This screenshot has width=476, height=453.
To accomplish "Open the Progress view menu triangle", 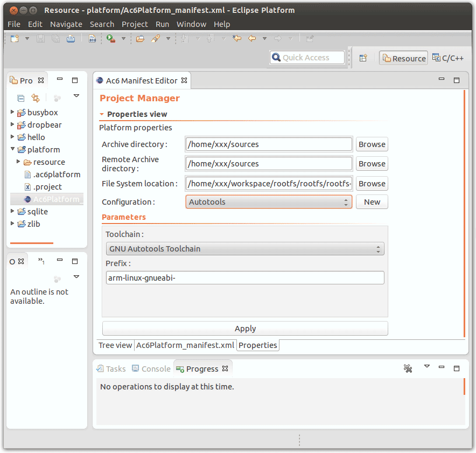I will [427, 366].
